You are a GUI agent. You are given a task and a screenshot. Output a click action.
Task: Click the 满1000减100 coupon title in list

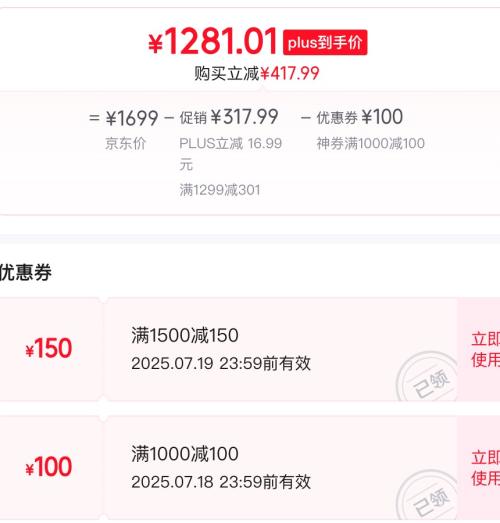185,454
